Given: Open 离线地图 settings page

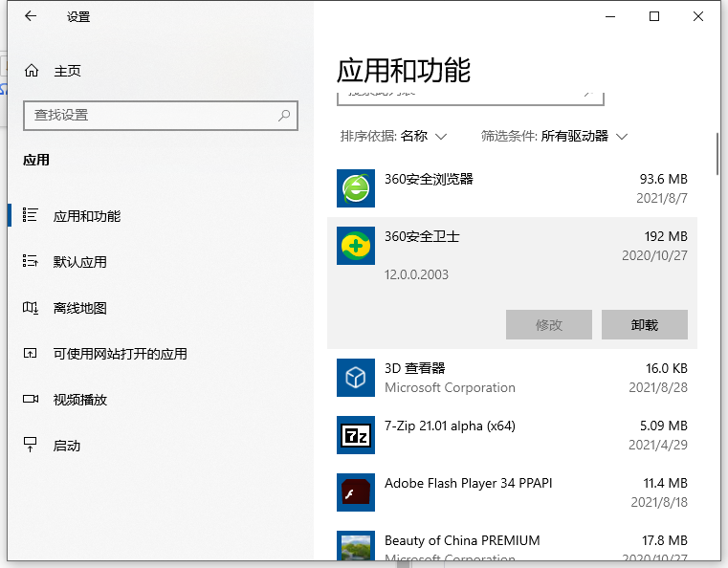Looking at the screenshot, I should coord(79,308).
